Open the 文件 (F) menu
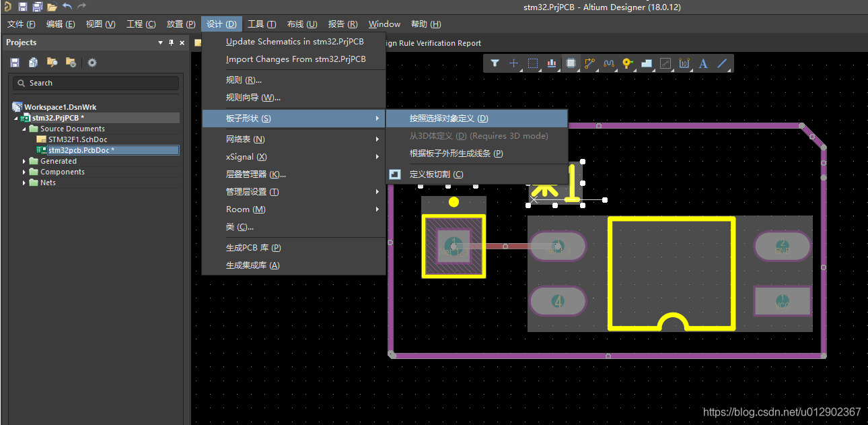868x425 pixels. coord(21,24)
